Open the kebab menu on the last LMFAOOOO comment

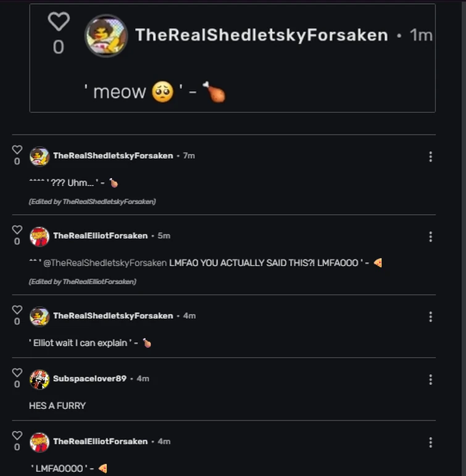click(x=430, y=442)
